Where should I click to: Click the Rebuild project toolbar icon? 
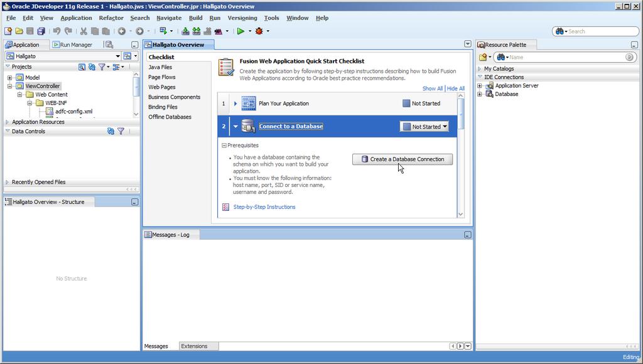tap(197, 31)
